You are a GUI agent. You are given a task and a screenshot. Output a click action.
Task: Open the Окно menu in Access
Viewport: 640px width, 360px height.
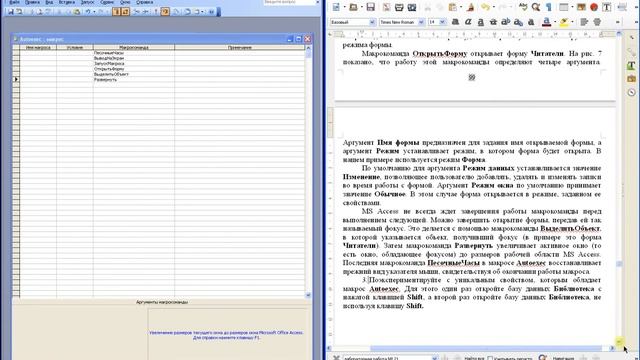125,2
